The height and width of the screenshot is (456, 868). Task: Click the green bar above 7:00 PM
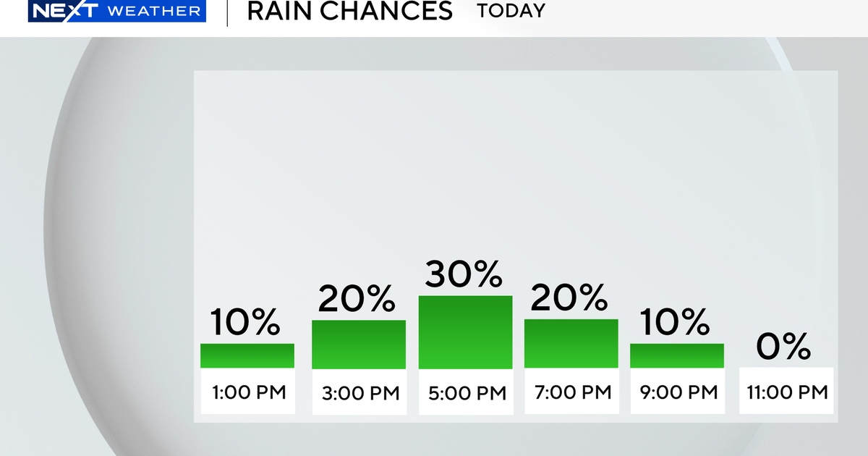click(x=571, y=344)
